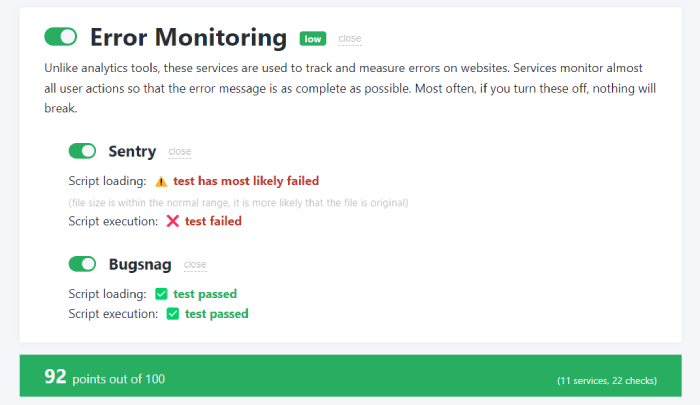Collapse the Bugsnag section with close

point(195,265)
